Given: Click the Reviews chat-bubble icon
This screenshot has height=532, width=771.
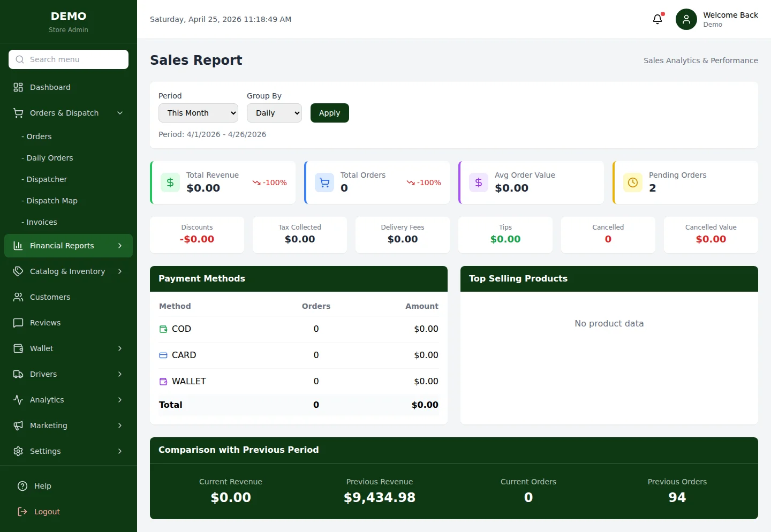Looking at the screenshot, I should tap(18, 323).
